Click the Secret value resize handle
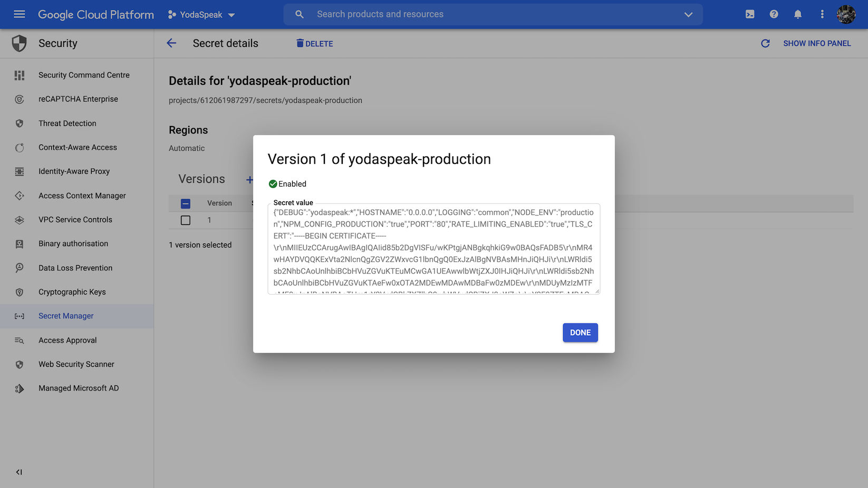This screenshot has width=868, height=488. coord(597,291)
